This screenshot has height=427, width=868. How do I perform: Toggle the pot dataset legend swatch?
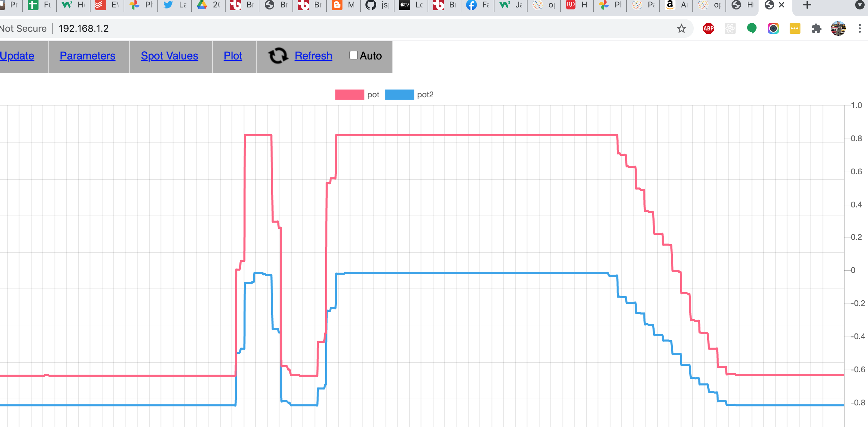(350, 95)
